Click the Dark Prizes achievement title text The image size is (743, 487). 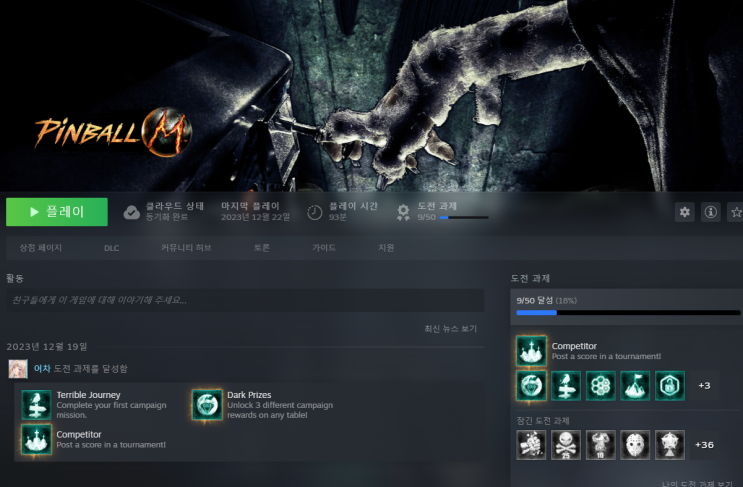point(249,395)
